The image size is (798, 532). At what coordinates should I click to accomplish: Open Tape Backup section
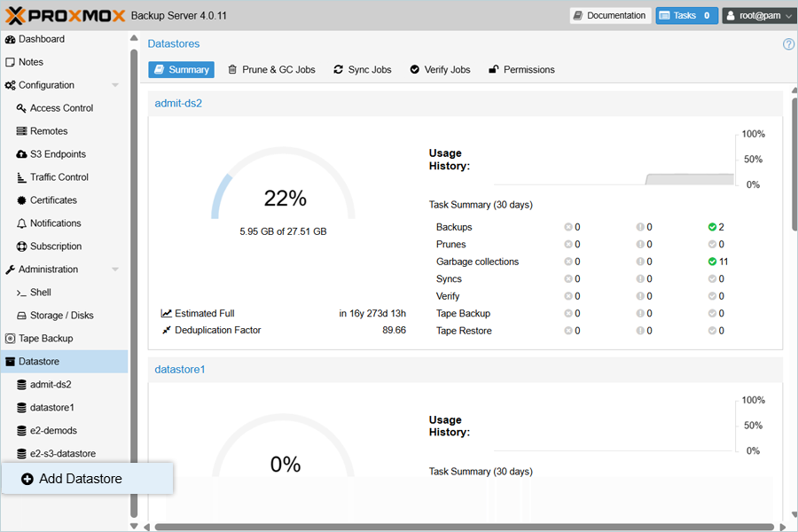[x=45, y=339]
